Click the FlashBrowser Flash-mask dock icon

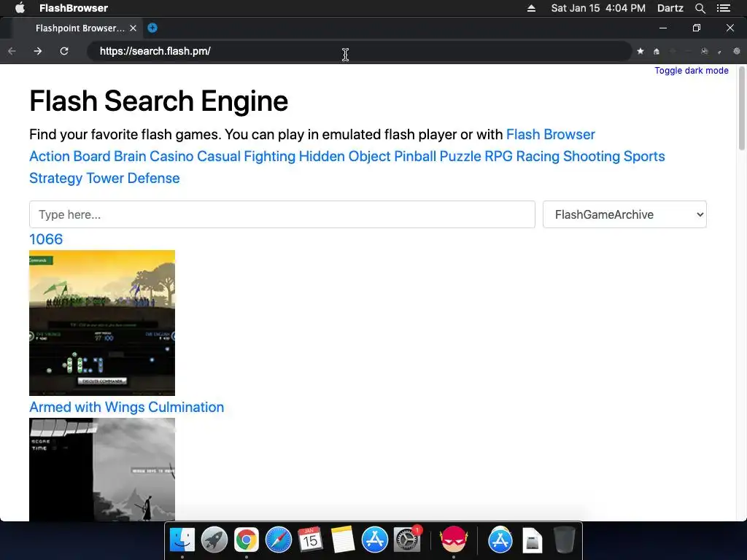click(x=453, y=540)
